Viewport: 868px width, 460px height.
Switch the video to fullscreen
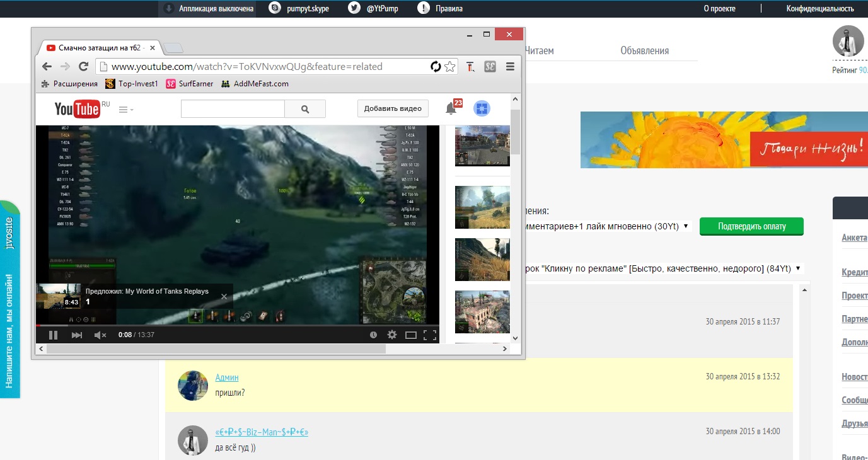click(430, 335)
